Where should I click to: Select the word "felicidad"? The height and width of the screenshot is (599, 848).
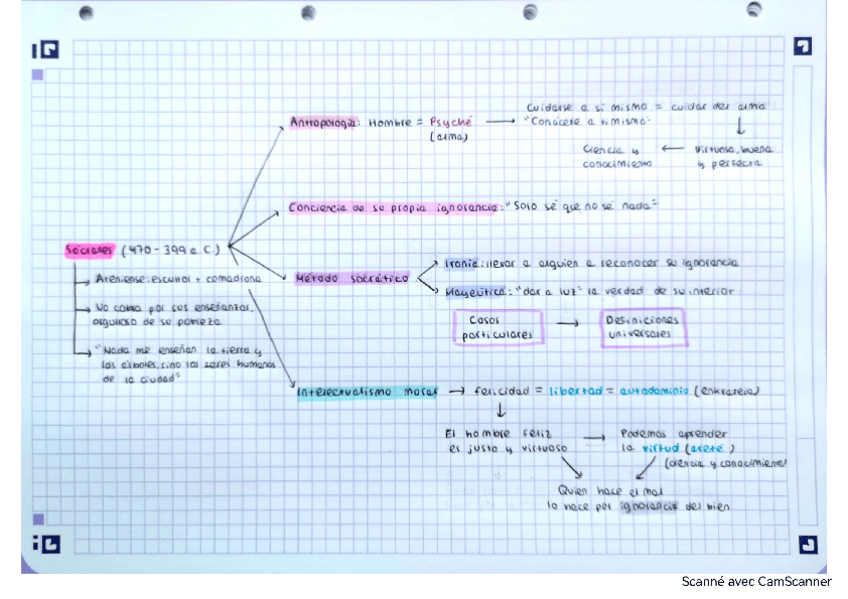coord(501,391)
